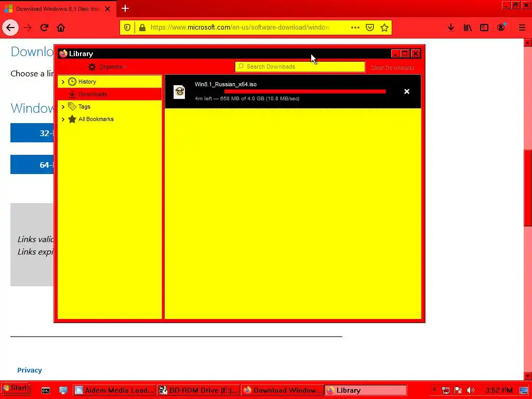This screenshot has width=532, height=399.
Task: Open the Firefox account avatar
Action: click(501, 28)
